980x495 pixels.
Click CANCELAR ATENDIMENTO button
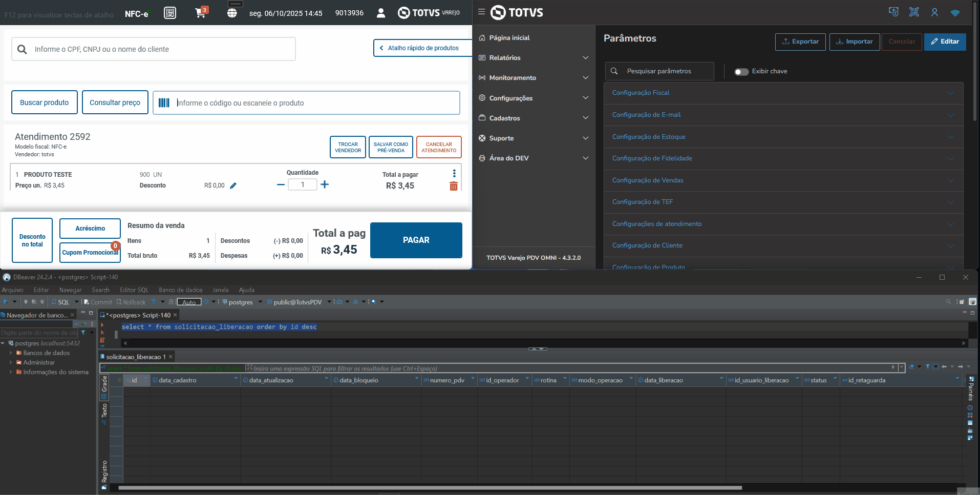[439, 148]
